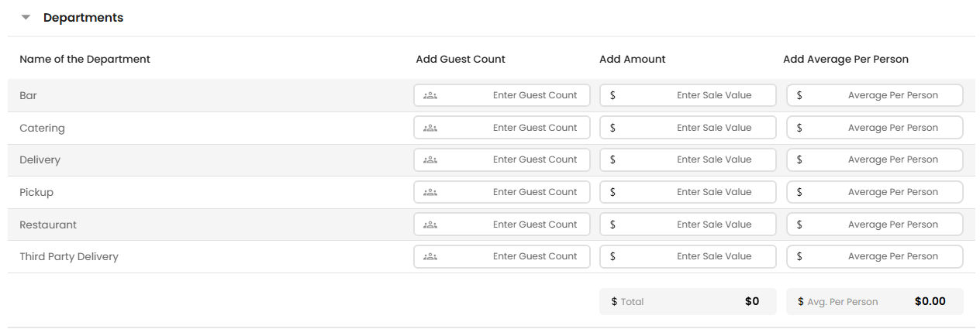The image size is (980, 336).
Task: Click the guest icon in Restaurant row
Action: tap(430, 225)
